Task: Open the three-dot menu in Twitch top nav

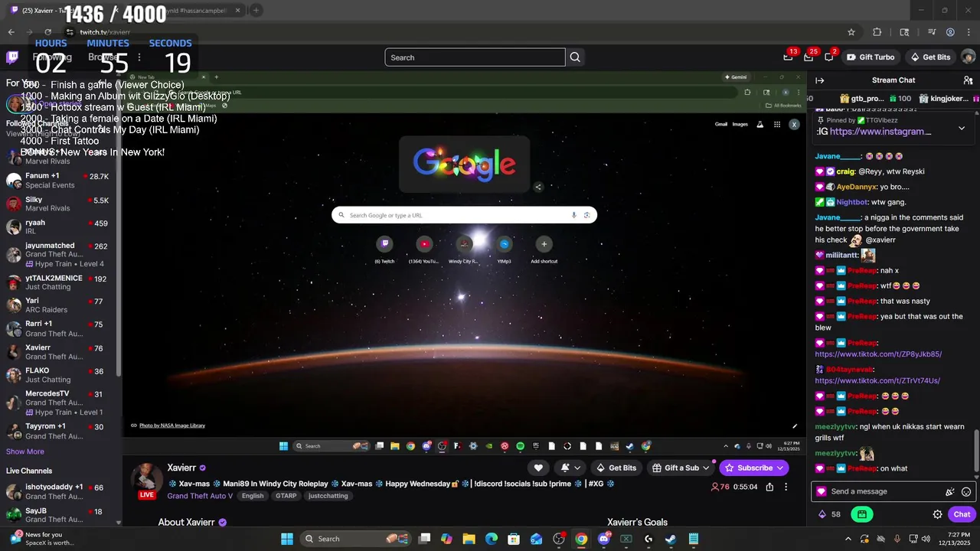Action: tap(139, 57)
